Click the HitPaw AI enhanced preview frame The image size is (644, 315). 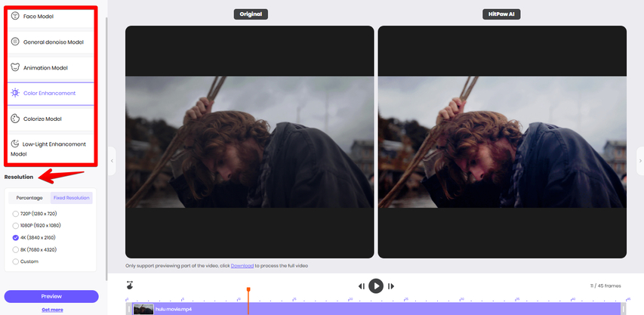[x=502, y=142]
